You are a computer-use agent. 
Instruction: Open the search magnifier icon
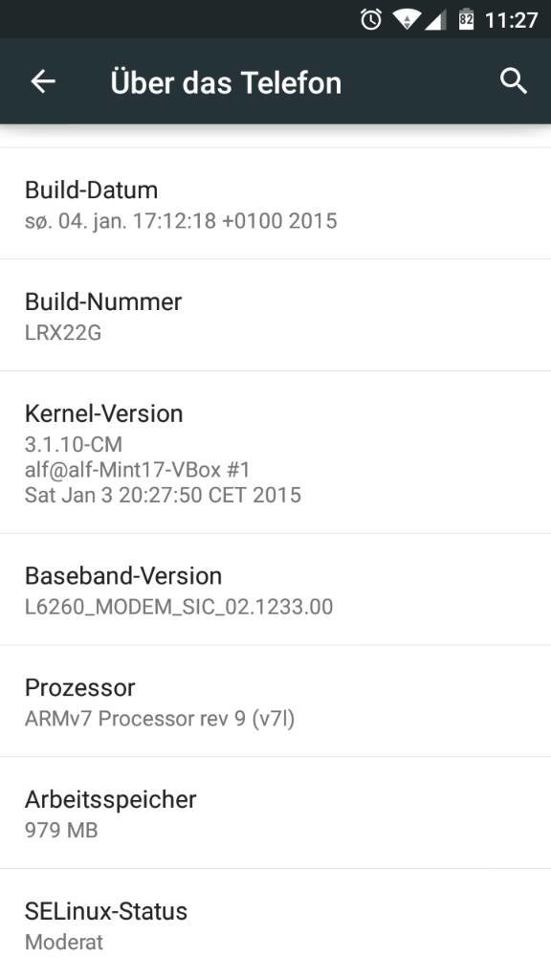coord(514,81)
